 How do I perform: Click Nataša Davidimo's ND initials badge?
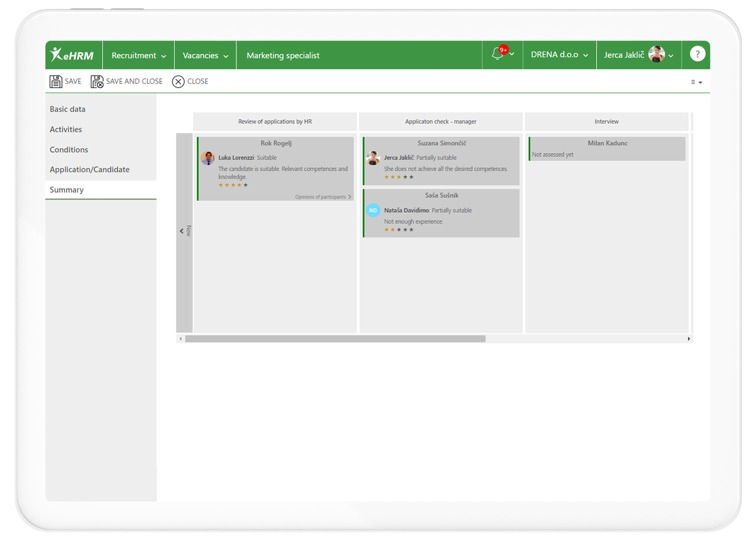coord(373,210)
